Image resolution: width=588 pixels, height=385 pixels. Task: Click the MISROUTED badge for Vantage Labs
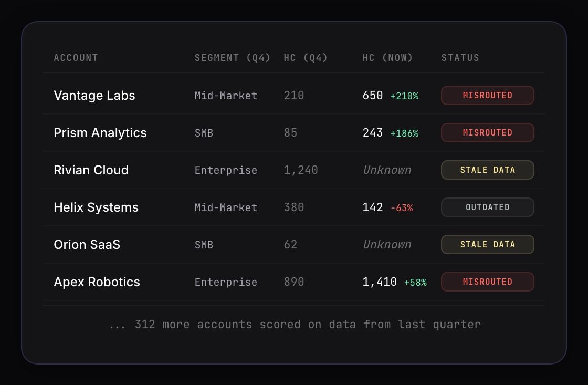(x=488, y=95)
